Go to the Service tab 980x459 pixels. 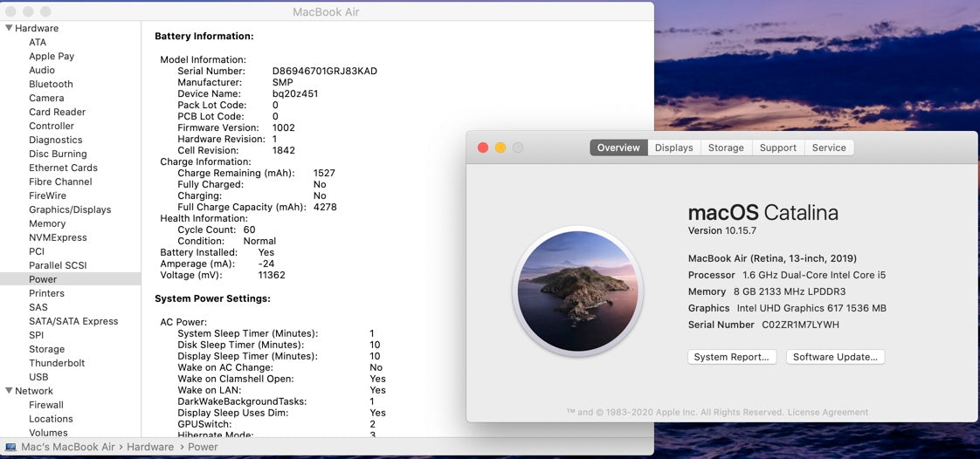(829, 147)
